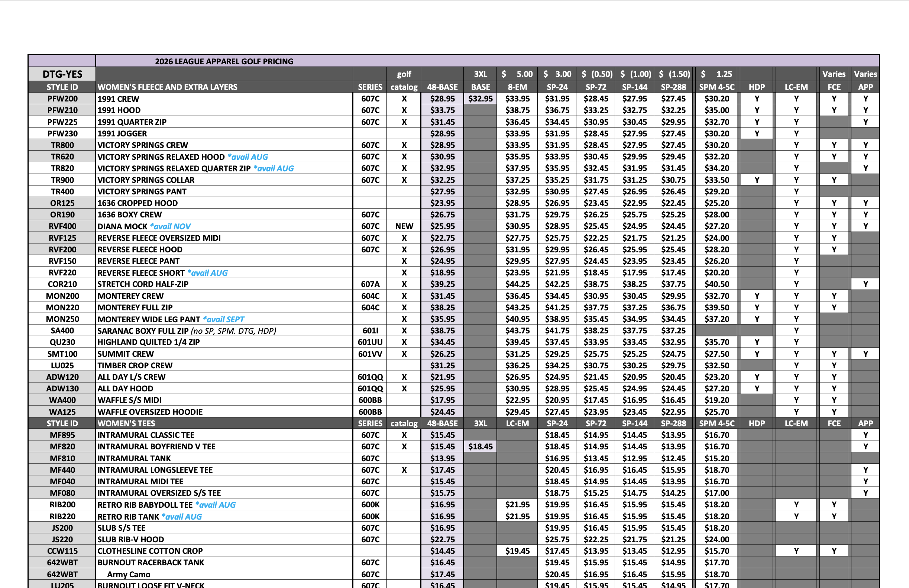This screenshot has height=588, width=909.
Task: Click the DTG-YES header cell
Action: point(62,74)
